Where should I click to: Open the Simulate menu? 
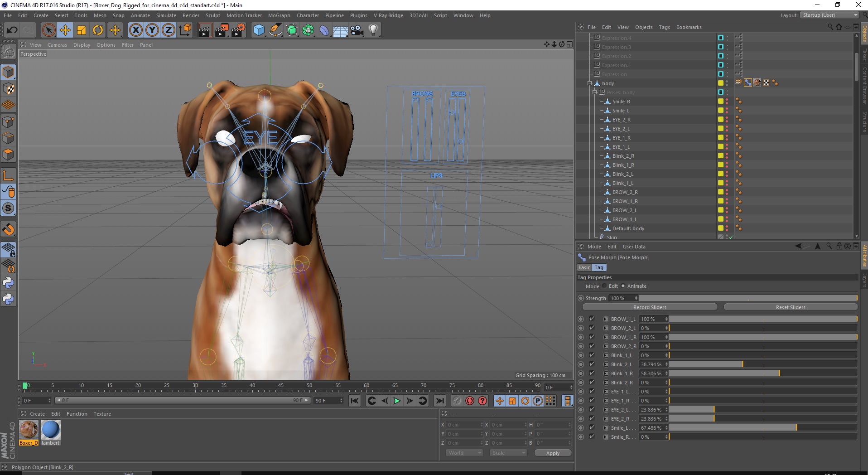(166, 15)
